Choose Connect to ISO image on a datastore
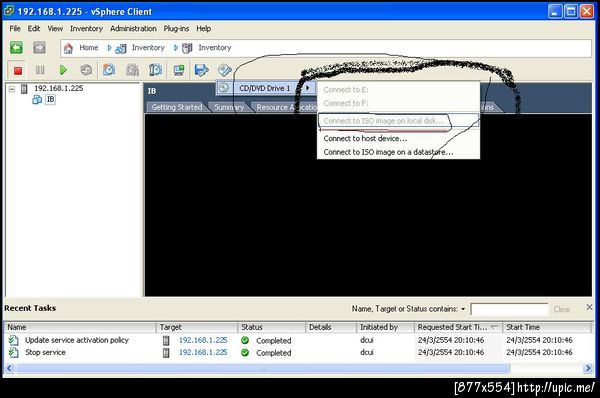Image resolution: width=600 pixels, height=398 pixels. (x=388, y=152)
